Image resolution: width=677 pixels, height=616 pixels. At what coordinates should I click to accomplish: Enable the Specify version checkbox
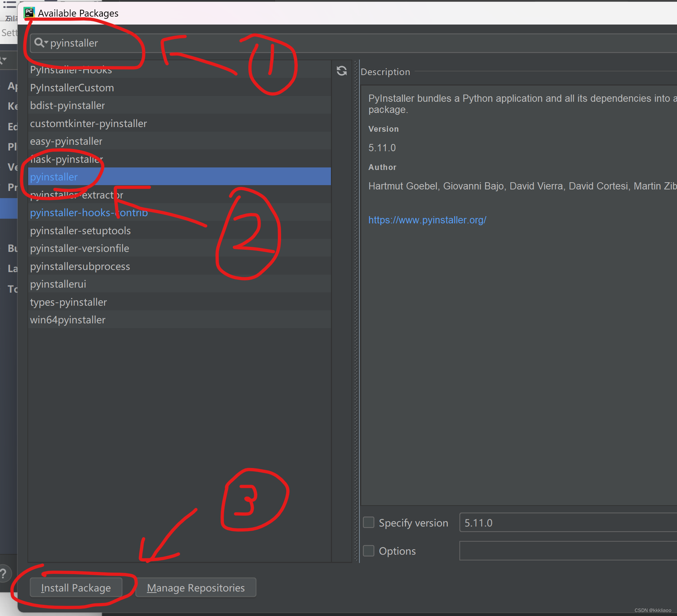click(368, 523)
